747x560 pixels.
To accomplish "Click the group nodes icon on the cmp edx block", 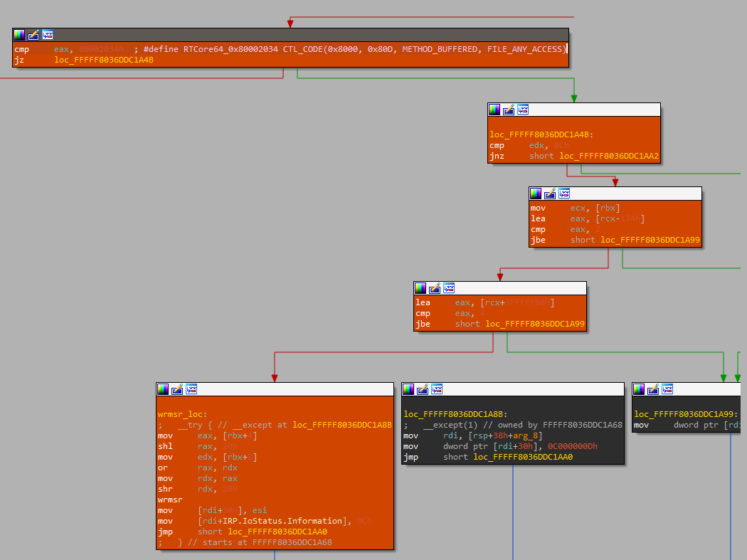I will click(x=523, y=110).
